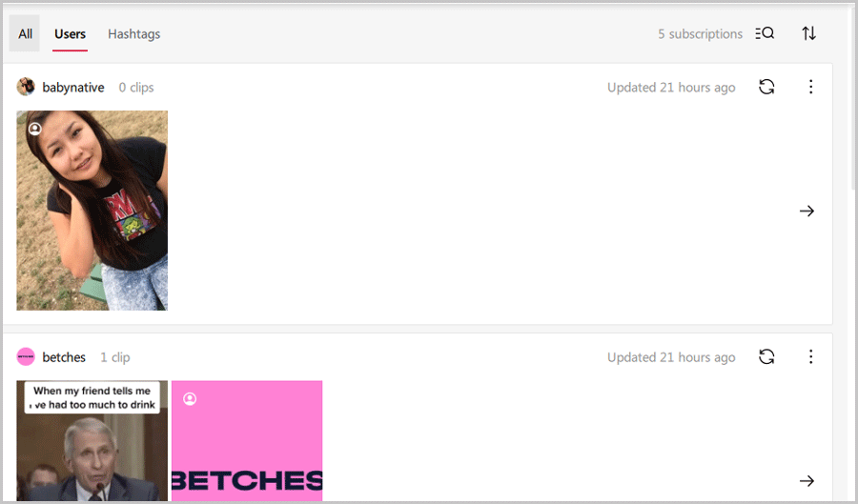
Task: Click the pink betches avatar icon
Action: tap(26, 357)
